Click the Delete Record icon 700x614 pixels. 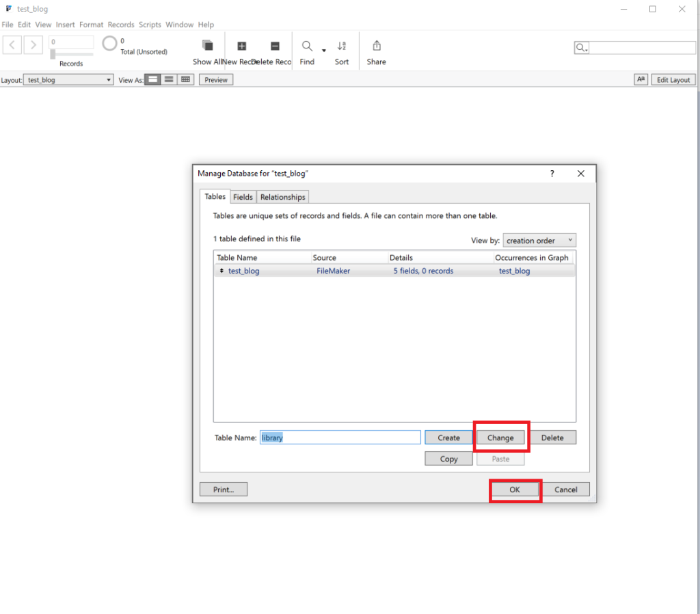pyautogui.click(x=275, y=46)
